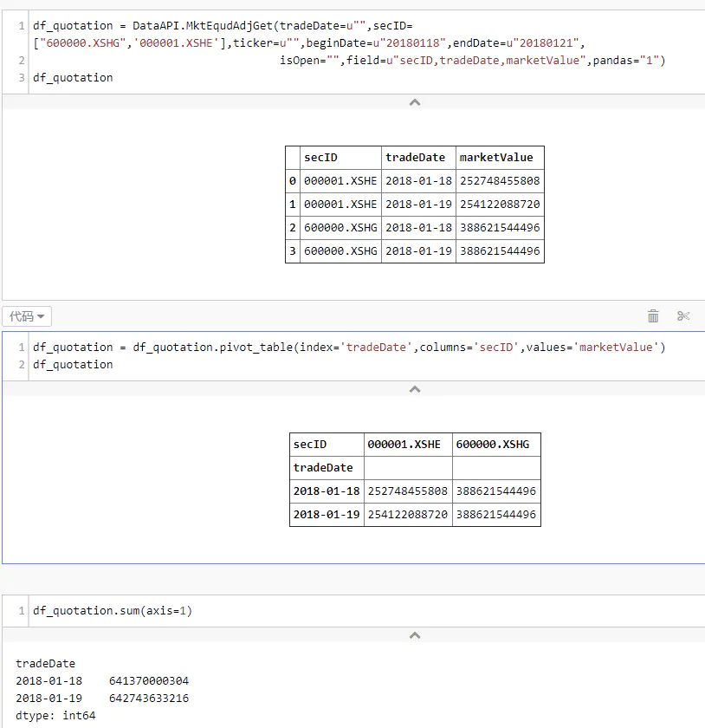Screen dimensions: 705x728
Task: Collapse output of the pivot_table cell
Action: pos(415,389)
